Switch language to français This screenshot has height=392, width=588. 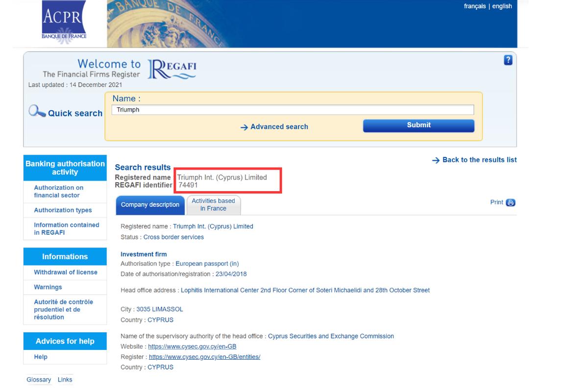tap(475, 6)
